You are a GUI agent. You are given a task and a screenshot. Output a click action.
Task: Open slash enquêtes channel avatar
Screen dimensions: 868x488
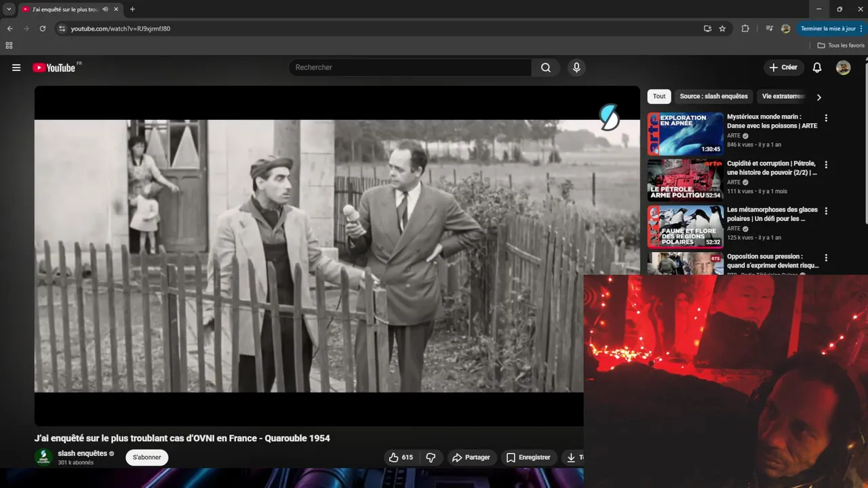click(x=43, y=457)
